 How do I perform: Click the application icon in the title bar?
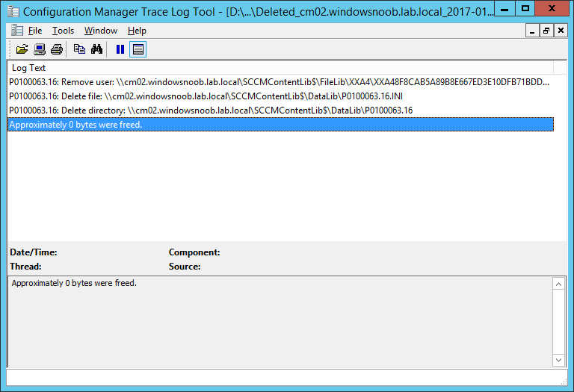[x=13, y=12]
